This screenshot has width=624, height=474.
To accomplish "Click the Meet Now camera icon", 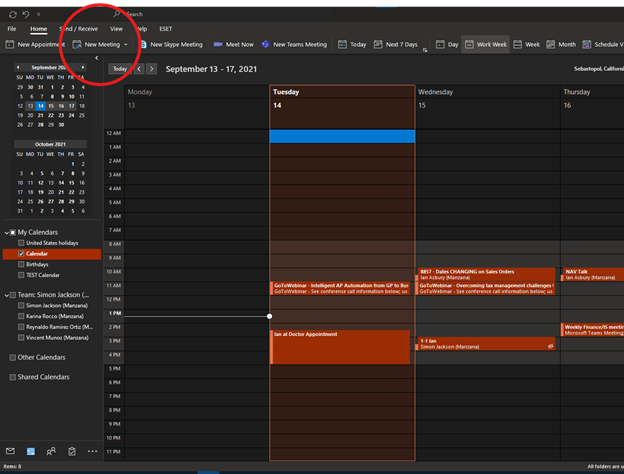I will pos(218,45).
